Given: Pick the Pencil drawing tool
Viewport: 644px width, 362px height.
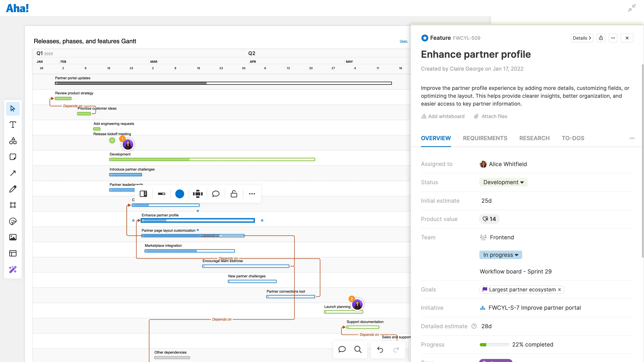Looking at the screenshot, I should click(x=13, y=189).
